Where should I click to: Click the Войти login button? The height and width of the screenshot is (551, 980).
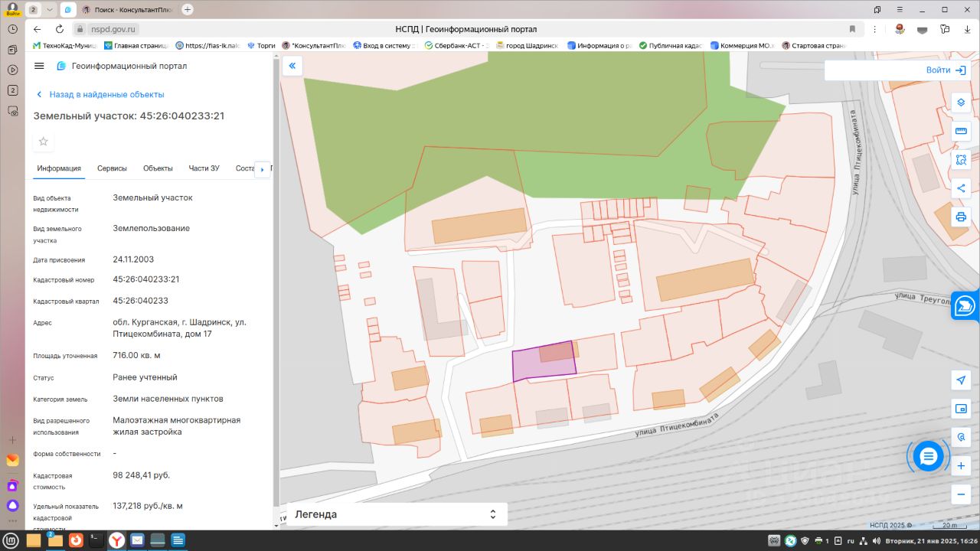click(945, 70)
